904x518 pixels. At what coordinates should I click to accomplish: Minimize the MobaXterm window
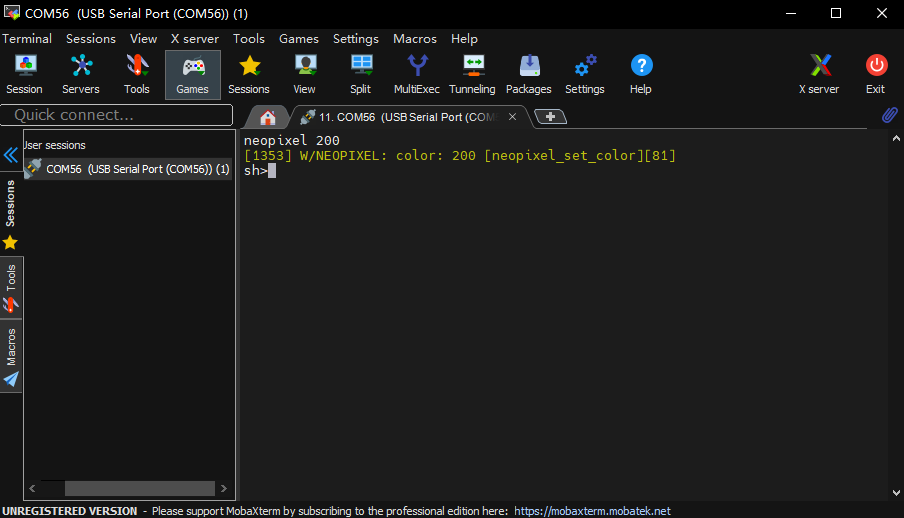(x=791, y=13)
